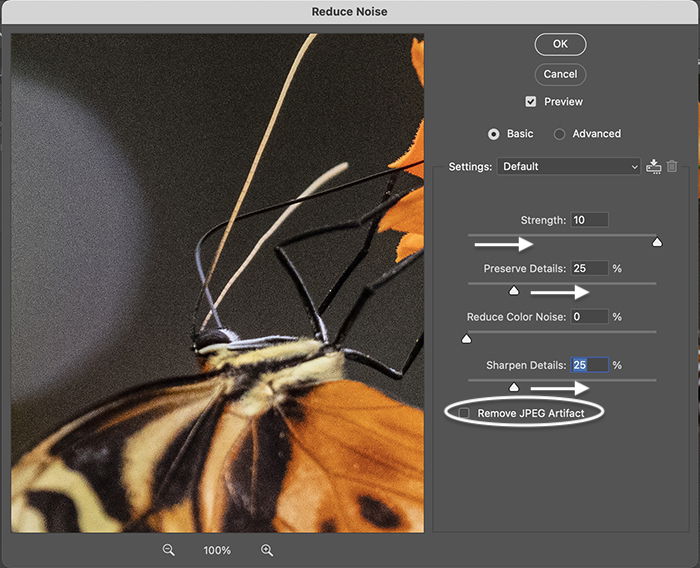
Task: Click the butterfly preview image
Action: (217, 283)
